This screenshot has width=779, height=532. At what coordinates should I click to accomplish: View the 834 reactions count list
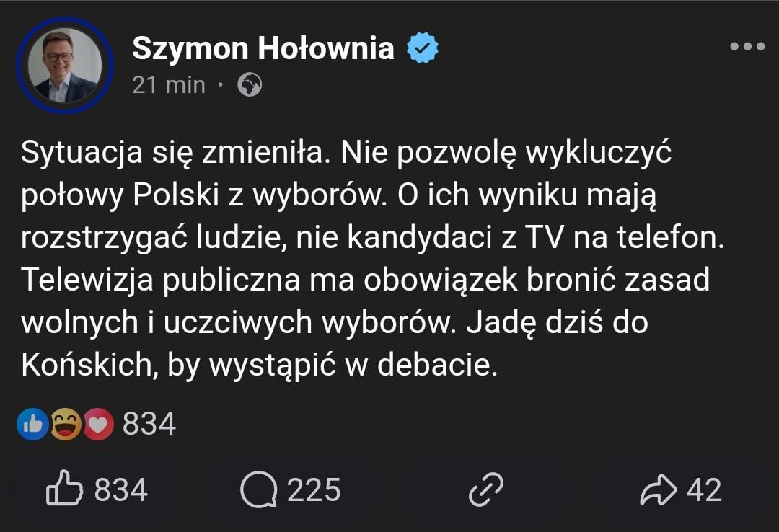coord(149,424)
